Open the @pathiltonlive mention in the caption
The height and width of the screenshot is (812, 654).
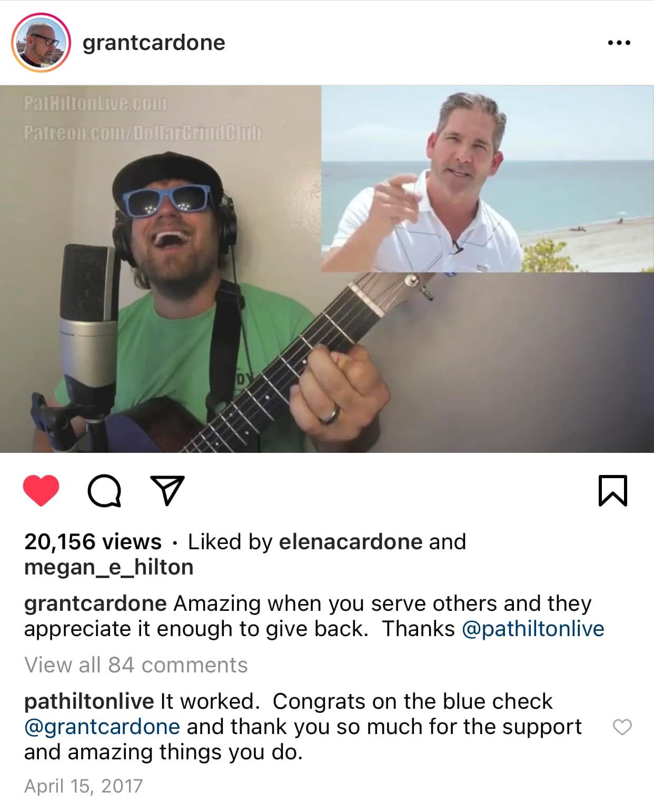tap(533, 629)
